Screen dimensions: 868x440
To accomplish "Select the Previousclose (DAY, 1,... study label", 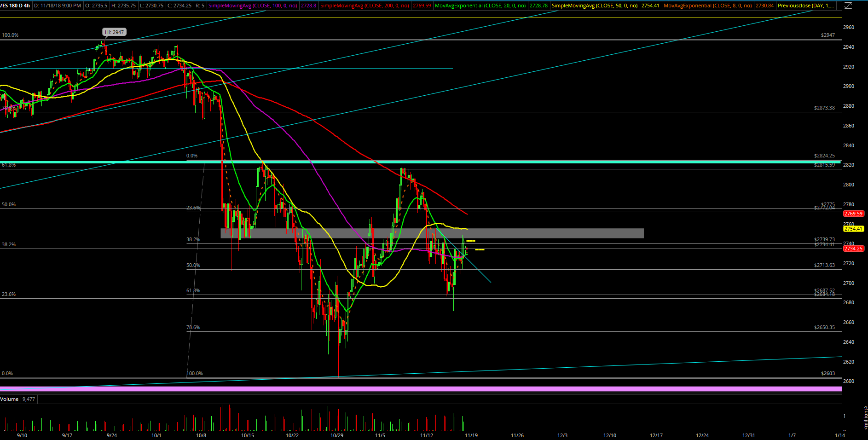I will (805, 6).
